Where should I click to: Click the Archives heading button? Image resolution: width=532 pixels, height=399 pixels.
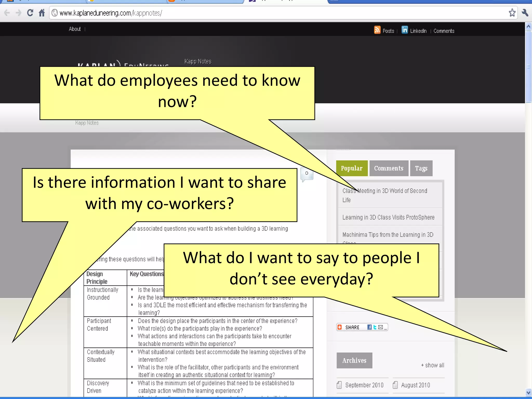click(354, 360)
